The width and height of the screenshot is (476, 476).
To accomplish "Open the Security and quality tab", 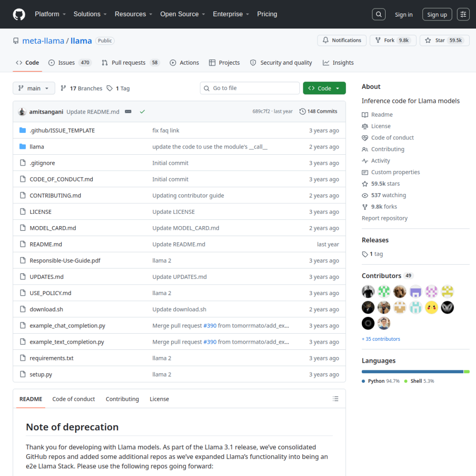I will coord(281,62).
